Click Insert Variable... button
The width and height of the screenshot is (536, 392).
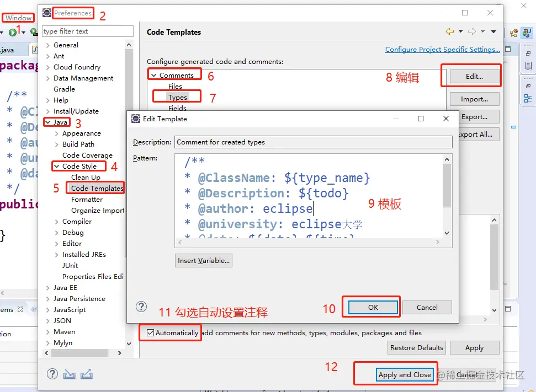pyautogui.click(x=203, y=261)
